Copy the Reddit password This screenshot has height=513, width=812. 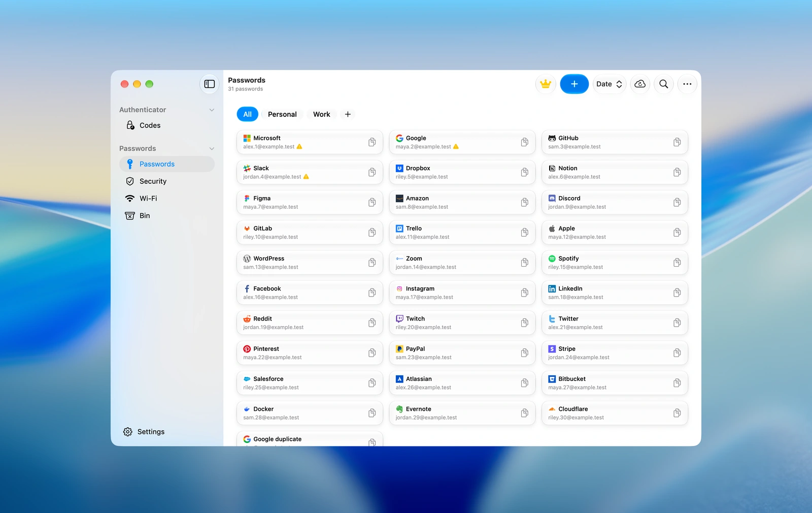(372, 323)
